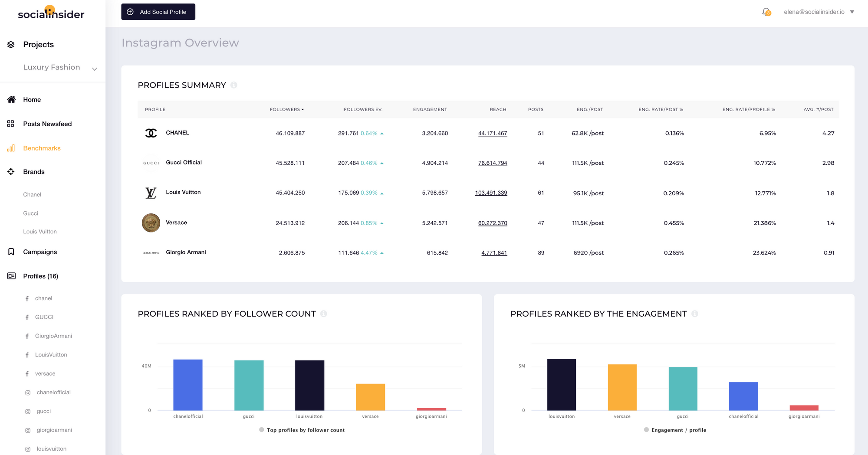Click the Engagement column header
Screen dimensions: 868x455
(430, 109)
